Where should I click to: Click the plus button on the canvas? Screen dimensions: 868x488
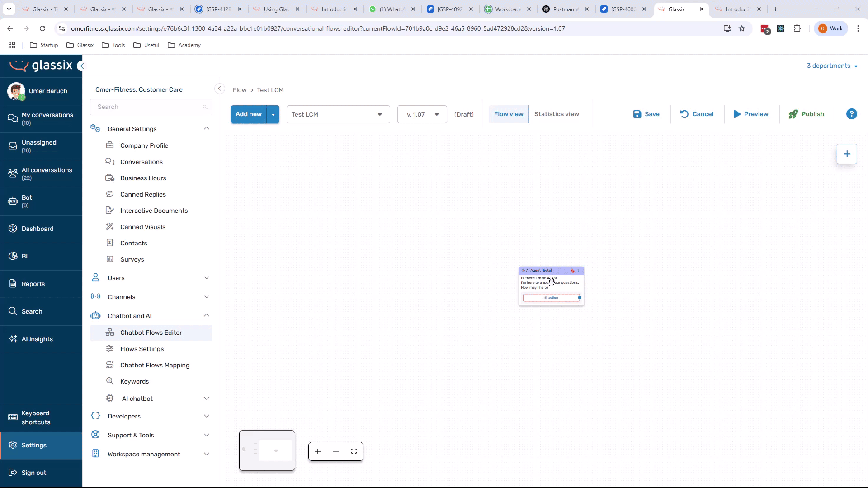(847, 154)
